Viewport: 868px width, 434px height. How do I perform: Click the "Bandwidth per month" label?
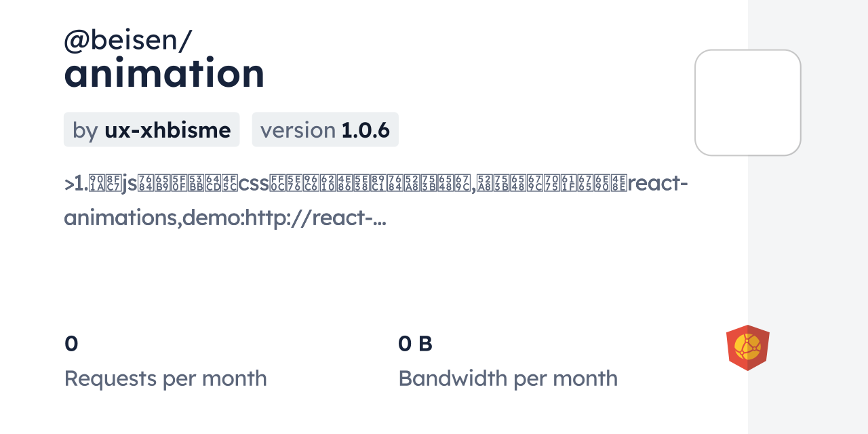(508, 378)
